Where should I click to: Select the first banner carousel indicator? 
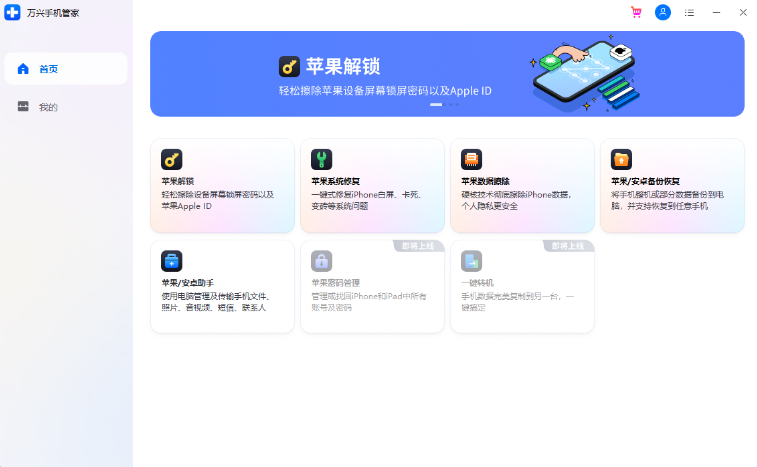[x=436, y=104]
